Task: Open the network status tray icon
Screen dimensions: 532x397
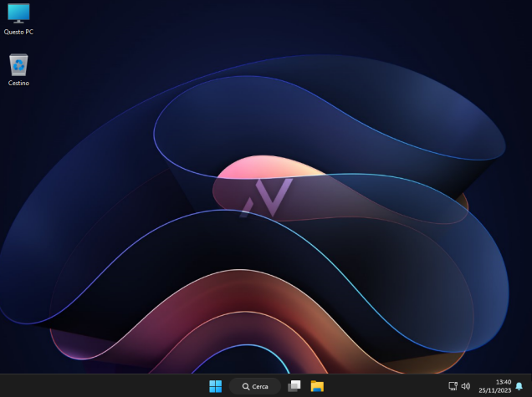Action: click(x=453, y=386)
